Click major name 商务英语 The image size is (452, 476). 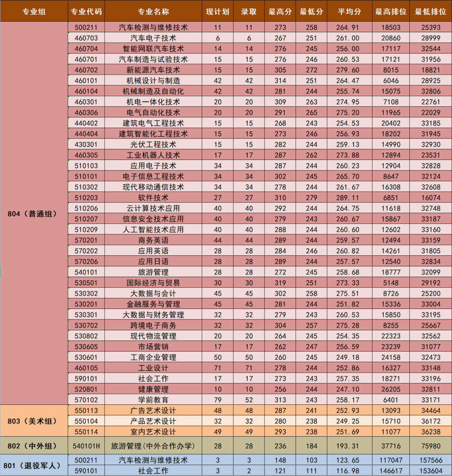pyautogui.click(x=153, y=240)
